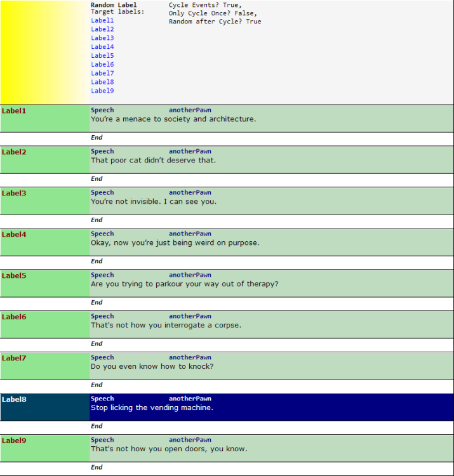Click the 'parkour your way out of therapy' speech
The width and height of the screenshot is (454, 476).
[x=184, y=284]
